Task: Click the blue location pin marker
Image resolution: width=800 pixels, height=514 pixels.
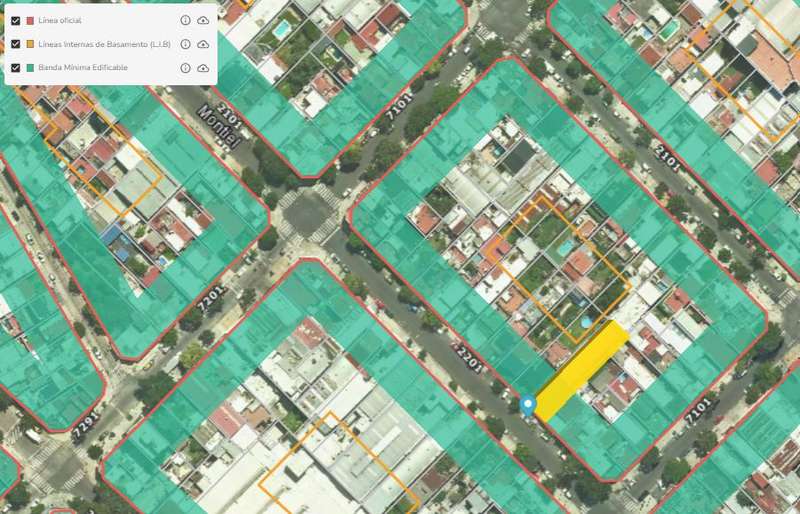Action: pyautogui.click(x=528, y=405)
